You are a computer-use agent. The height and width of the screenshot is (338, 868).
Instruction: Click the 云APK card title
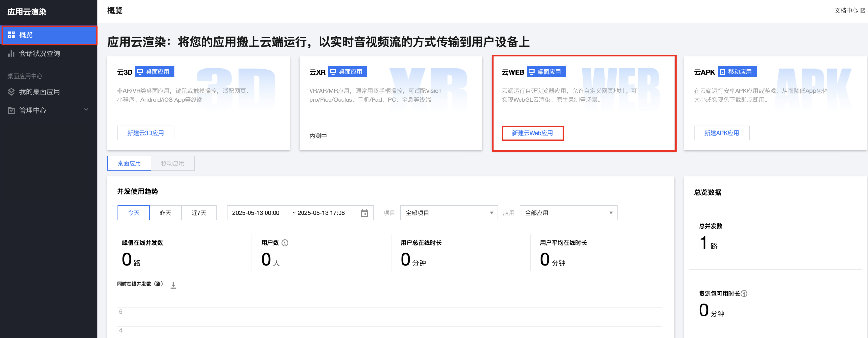click(704, 72)
